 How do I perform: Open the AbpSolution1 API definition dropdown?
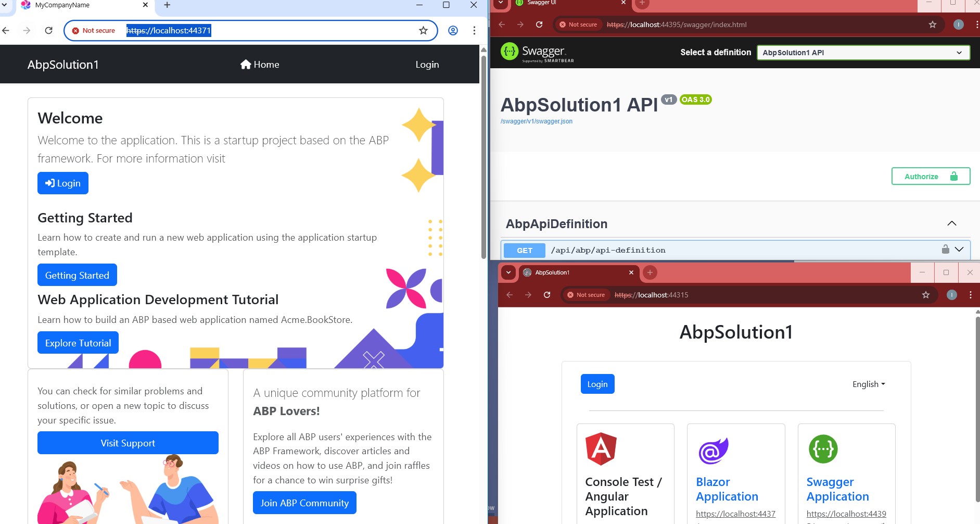pos(863,53)
